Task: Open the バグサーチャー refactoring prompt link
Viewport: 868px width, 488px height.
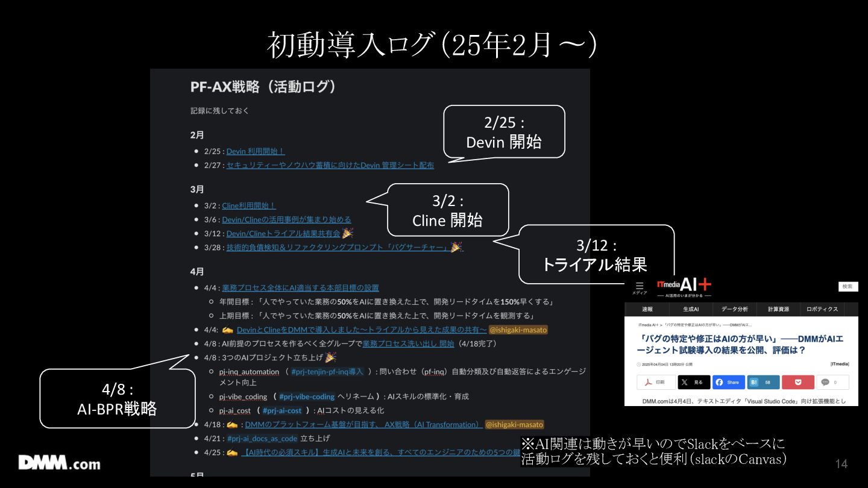Action: tap(338, 248)
